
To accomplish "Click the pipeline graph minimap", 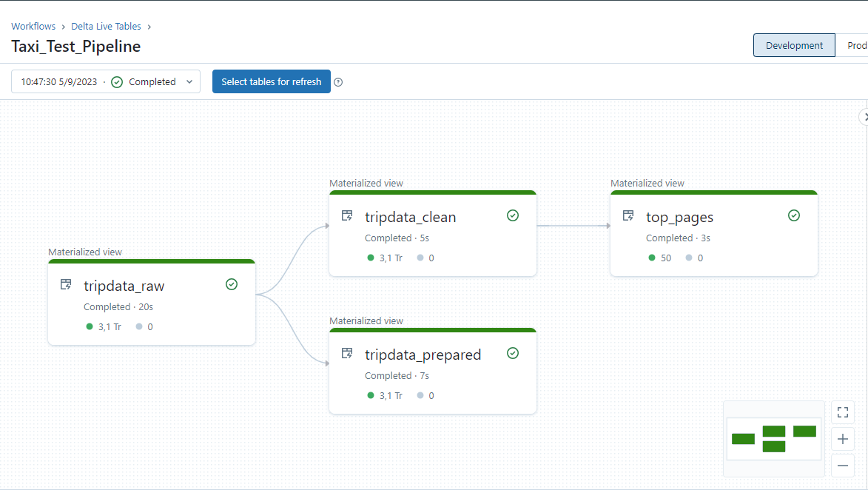I will tap(773, 438).
